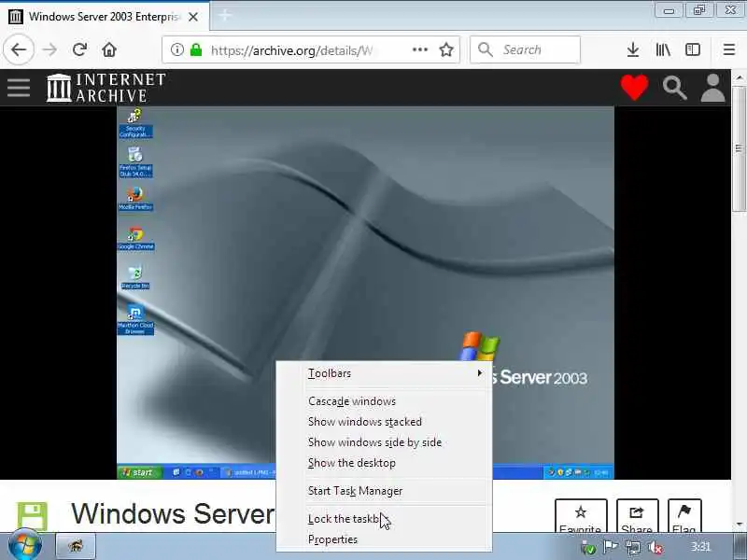Click the green padlock security icon
Viewport: 747px width, 560px height.
tap(196, 49)
